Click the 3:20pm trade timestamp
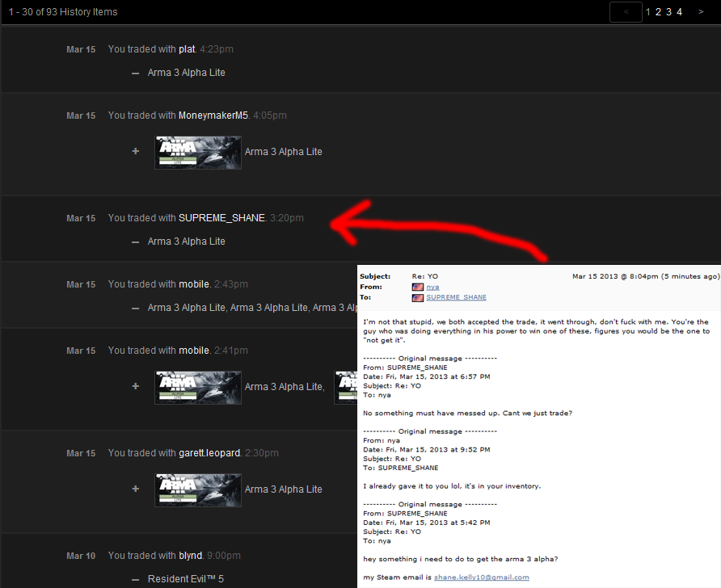Screen dimensions: 721x588 (286, 218)
